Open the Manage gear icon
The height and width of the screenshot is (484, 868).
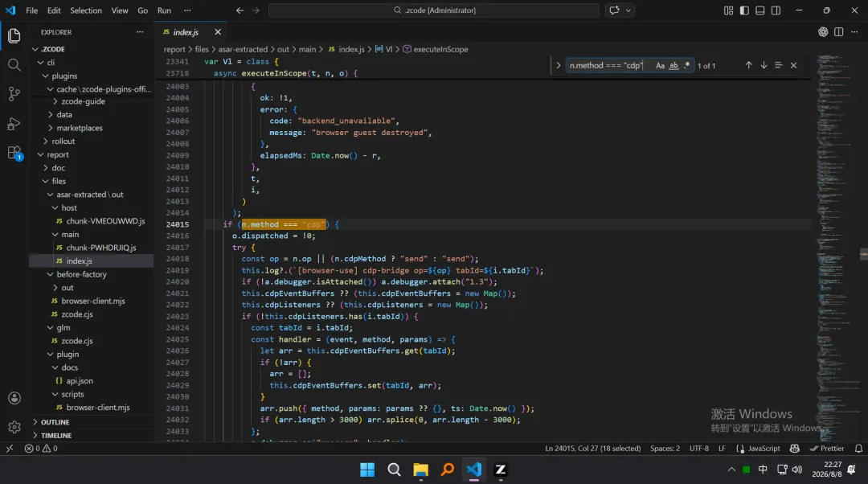coord(14,427)
